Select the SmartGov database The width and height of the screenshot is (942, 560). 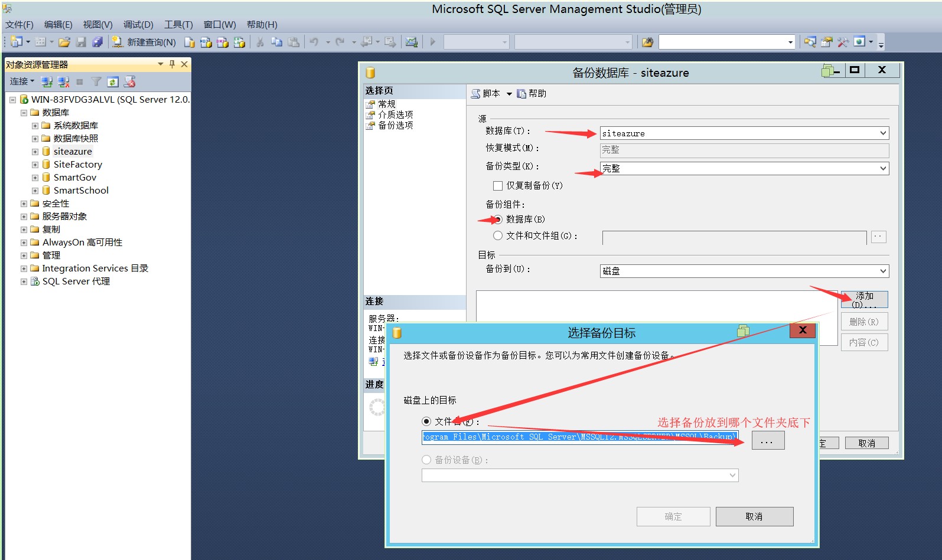pos(74,178)
